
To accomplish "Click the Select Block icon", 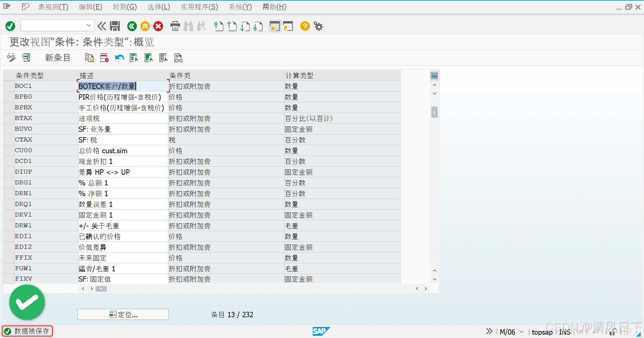I will pos(149,58).
